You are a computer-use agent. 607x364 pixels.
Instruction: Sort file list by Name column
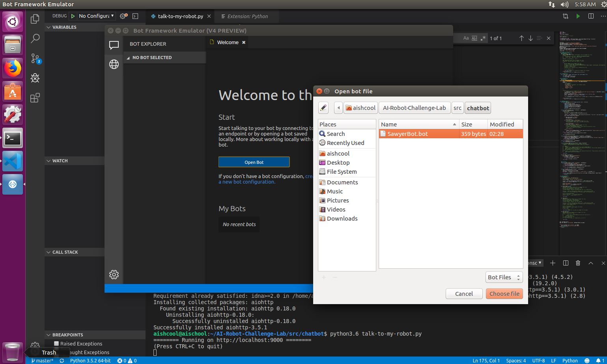click(x=418, y=124)
